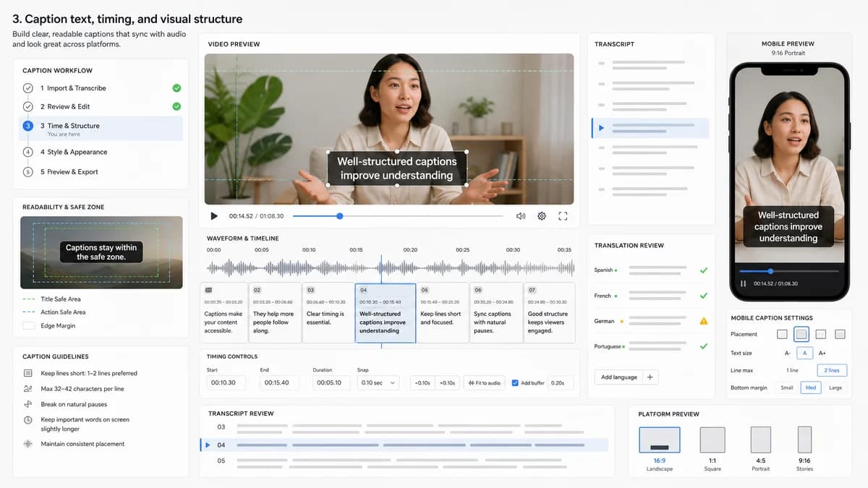Screen dimensions: 868x488
Task: Pause playback in the mobile preview
Action: [743, 283]
